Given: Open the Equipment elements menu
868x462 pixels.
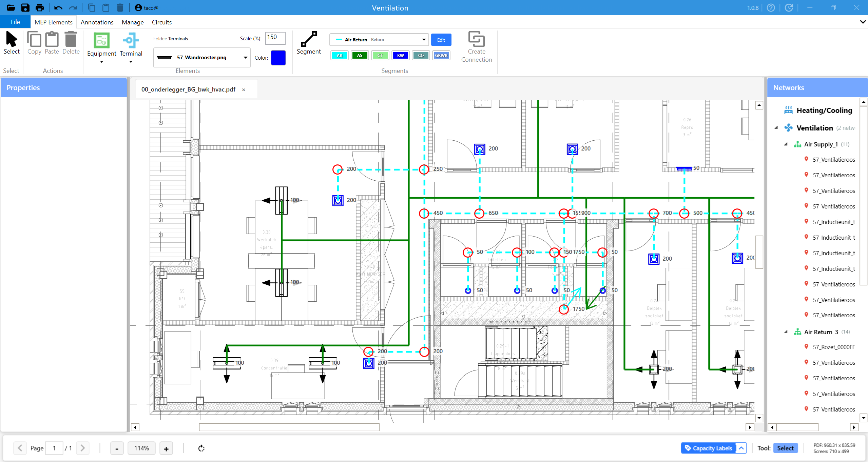Looking at the screenshot, I should (101, 47).
